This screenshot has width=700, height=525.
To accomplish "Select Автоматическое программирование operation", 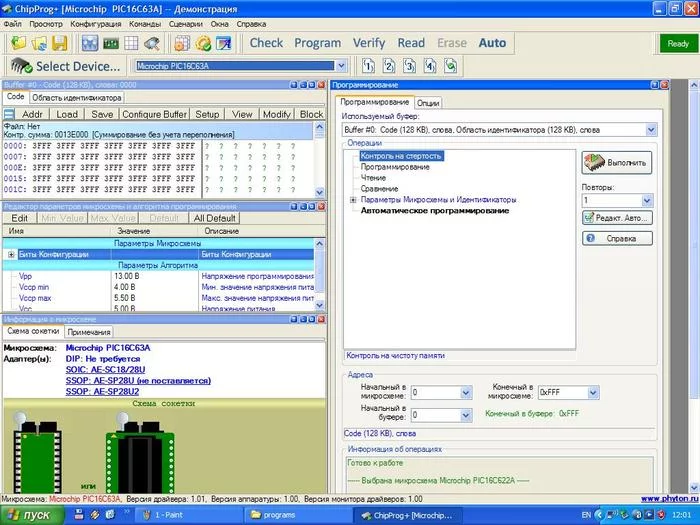I will pyautogui.click(x=434, y=211).
